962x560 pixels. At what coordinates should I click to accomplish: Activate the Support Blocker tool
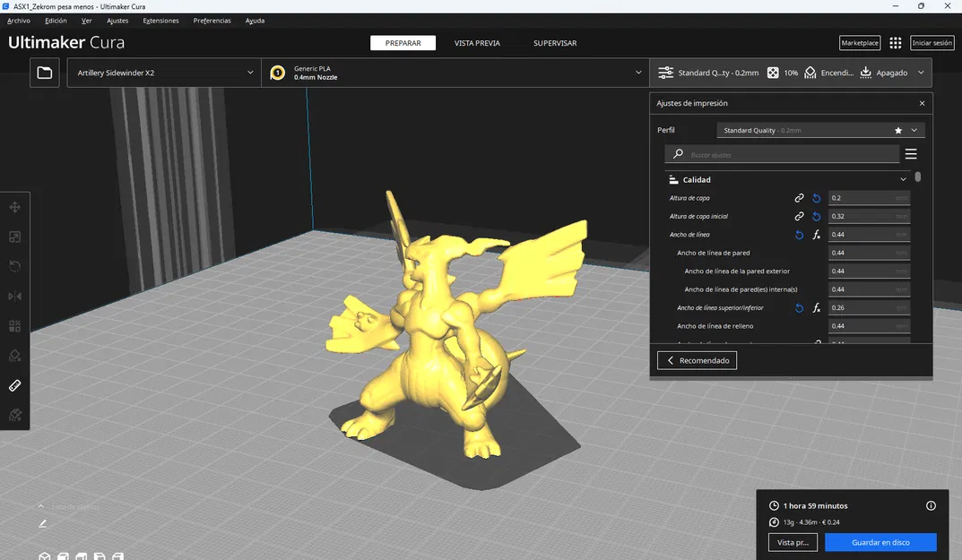(14, 355)
